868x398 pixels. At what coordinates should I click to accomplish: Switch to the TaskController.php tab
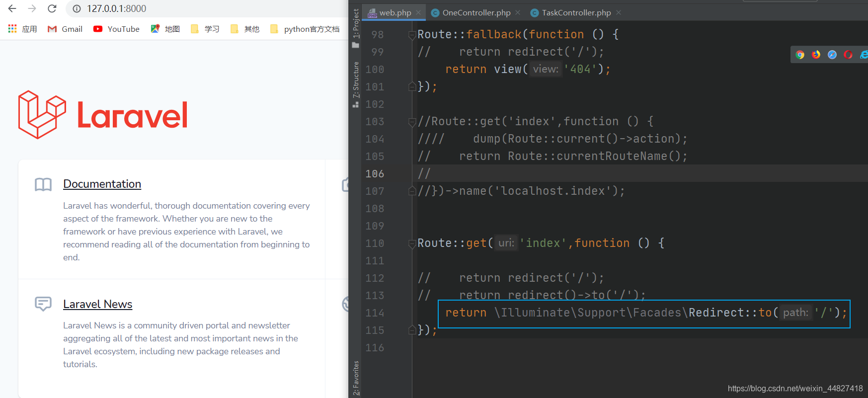click(x=576, y=12)
